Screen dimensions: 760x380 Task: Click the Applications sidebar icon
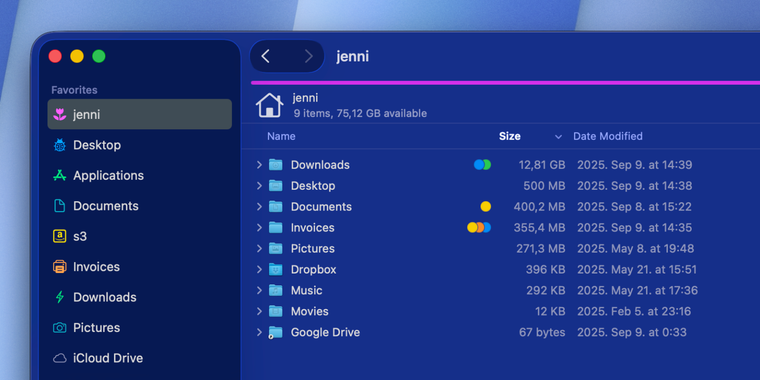click(x=60, y=175)
